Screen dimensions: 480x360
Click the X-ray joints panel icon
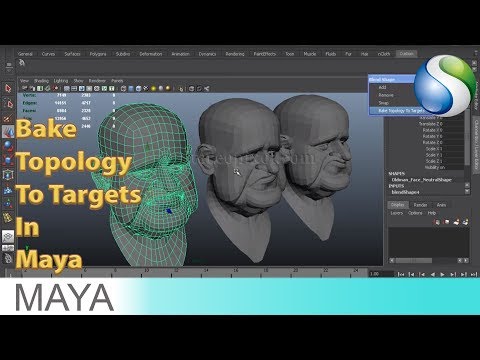point(207,89)
